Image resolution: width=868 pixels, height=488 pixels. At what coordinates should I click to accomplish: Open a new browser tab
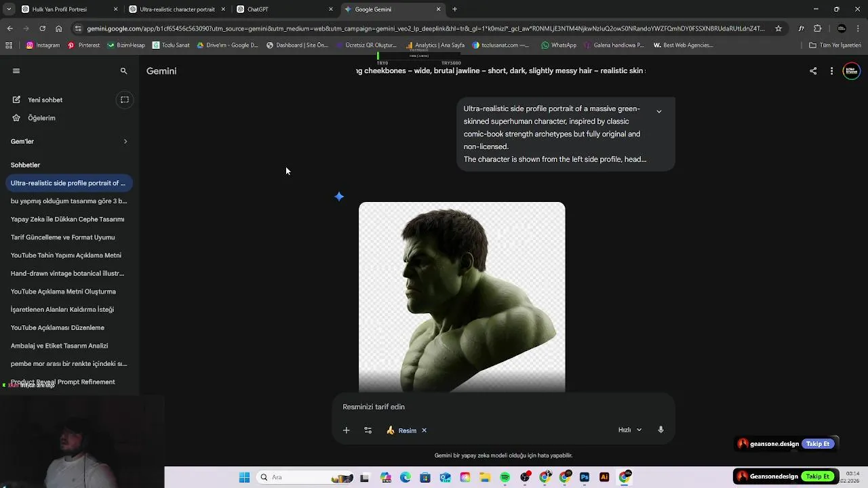tap(454, 9)
